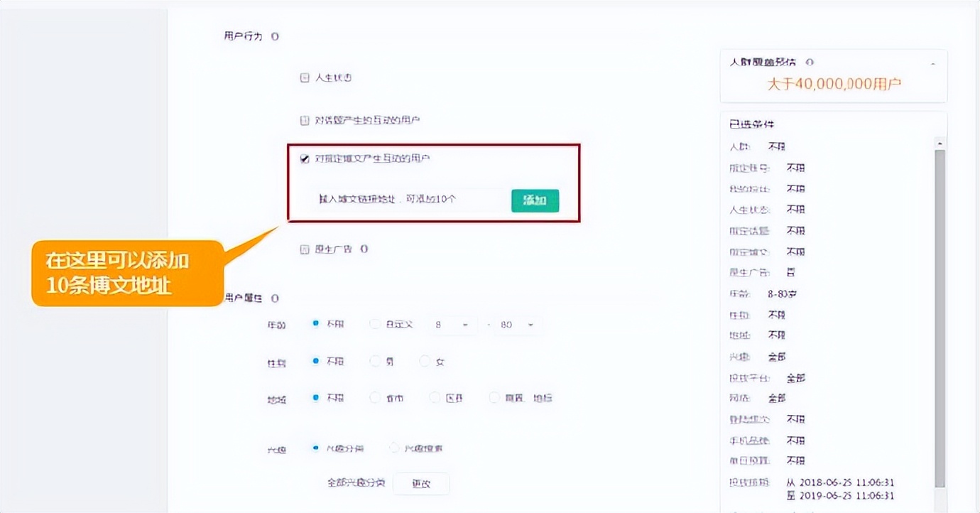This screenshot has width=980, height=513.
Task: Click the info icon beside 人群覆盖预估
Action: pos(810,63)
